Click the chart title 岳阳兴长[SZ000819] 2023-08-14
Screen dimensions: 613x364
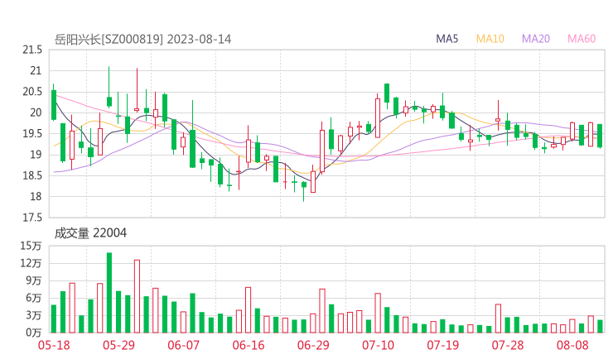pyautogui.click(x=142, y=40)
